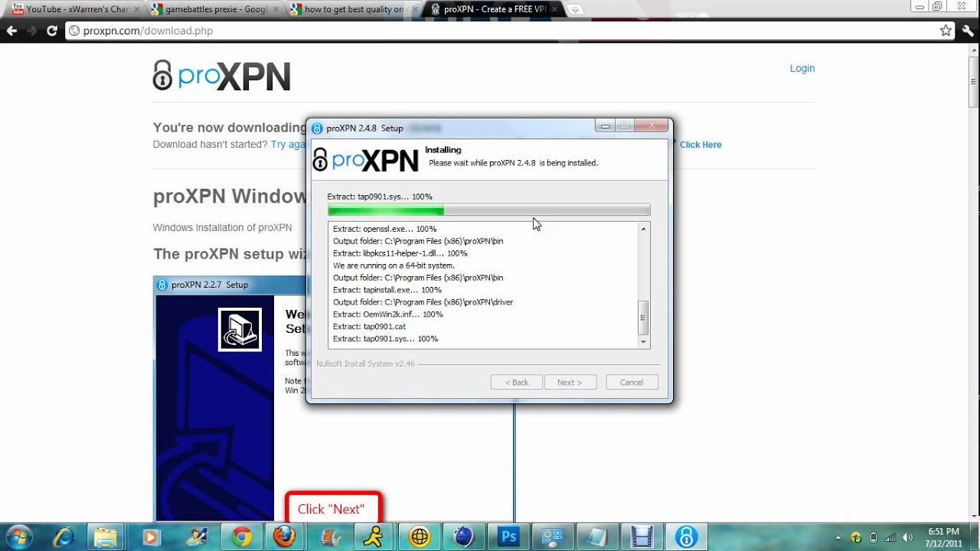This screenshot has height=551, width=980.
Task: Minimize the proXPN 2.4.8 Setup window
Action: [605, 126]
